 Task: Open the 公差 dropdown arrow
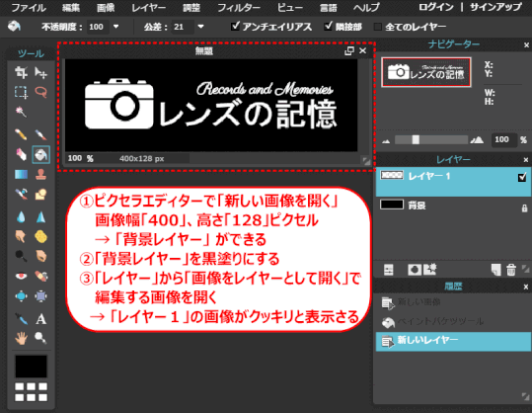point(200,26)
